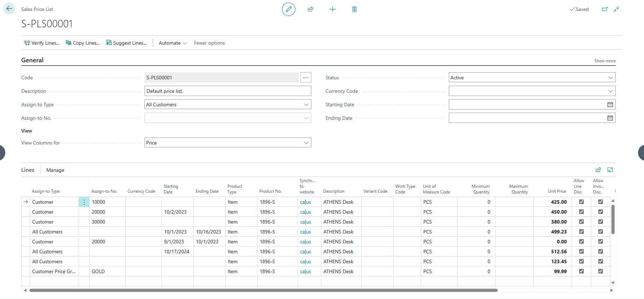
Task: Click the Copy Lines action
Action: click(x=83, y=43)
